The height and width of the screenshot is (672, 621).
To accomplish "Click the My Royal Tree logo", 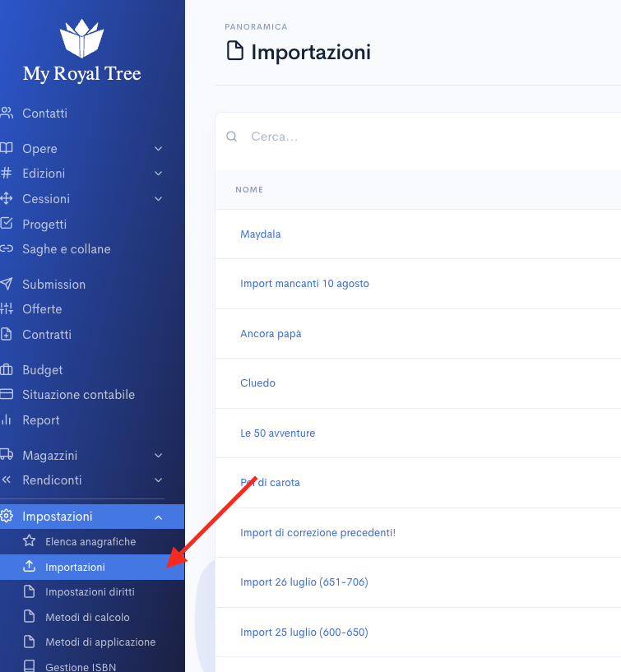I will point(82,52).
